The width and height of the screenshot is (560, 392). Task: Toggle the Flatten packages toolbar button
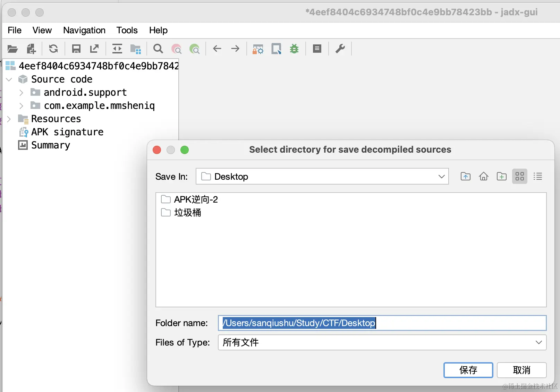pos(135,49)
